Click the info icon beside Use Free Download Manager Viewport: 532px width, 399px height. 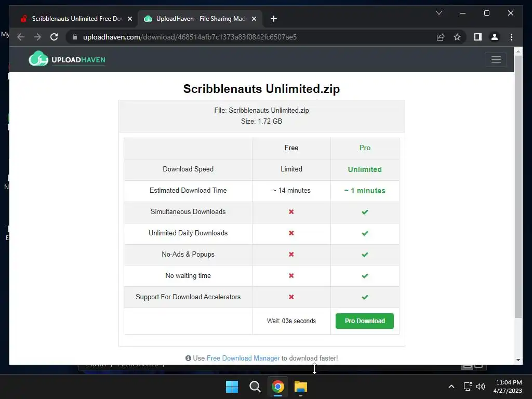(188, 358)
